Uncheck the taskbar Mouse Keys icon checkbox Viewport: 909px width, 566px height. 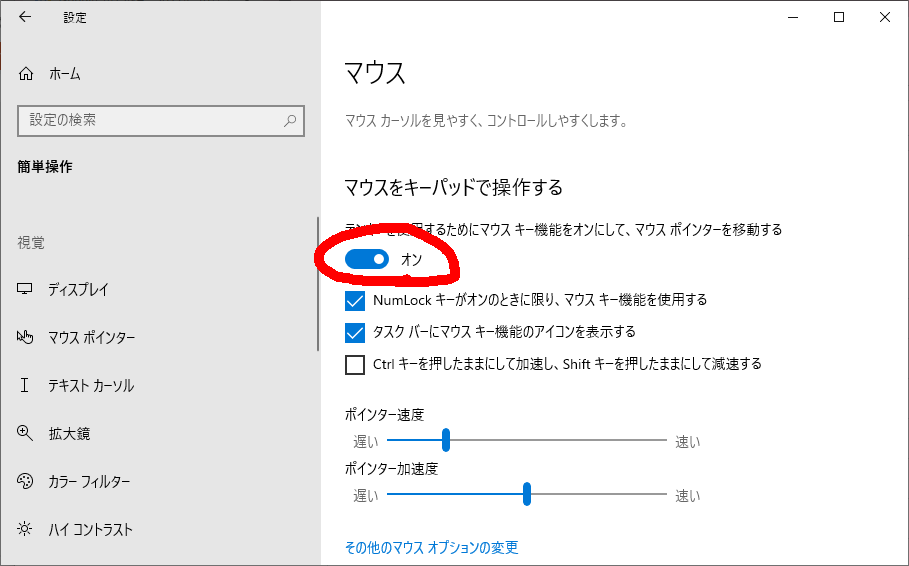pyautogui.click(x=355, y=332)
